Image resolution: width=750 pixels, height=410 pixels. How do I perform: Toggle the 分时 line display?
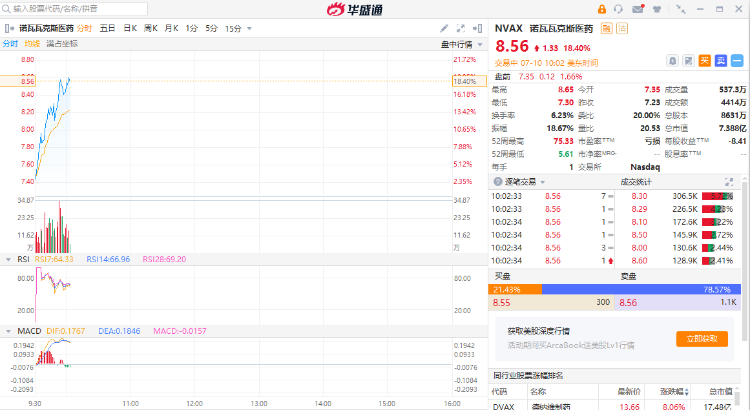(10, 44)
